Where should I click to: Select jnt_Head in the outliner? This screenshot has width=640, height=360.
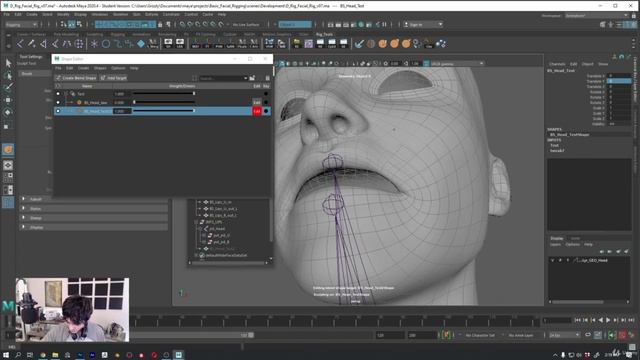coord(217,229)
